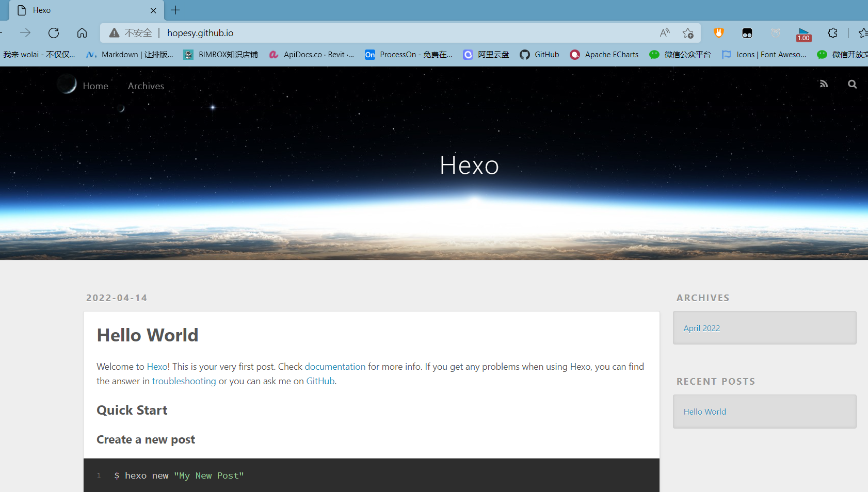Follow the GitHub link in post text
Viewport: 868px width, 492px height.
(x=320, y=381)
